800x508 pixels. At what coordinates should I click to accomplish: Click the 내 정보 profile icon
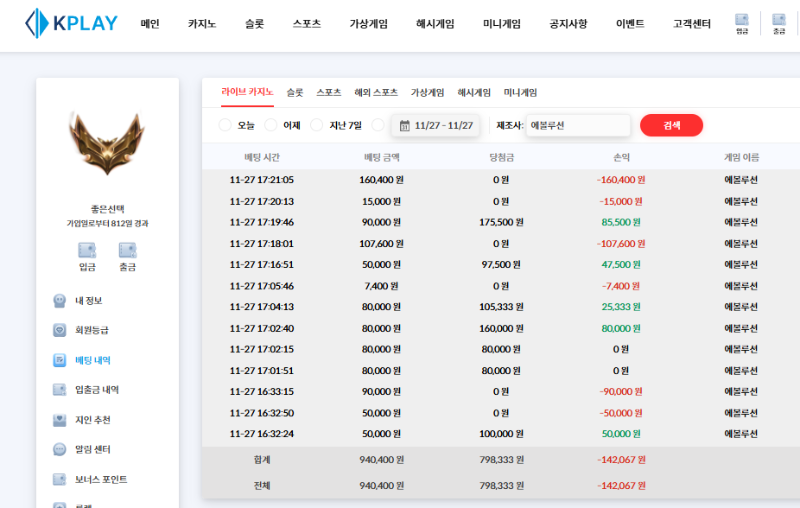click(x=58, y=300)
